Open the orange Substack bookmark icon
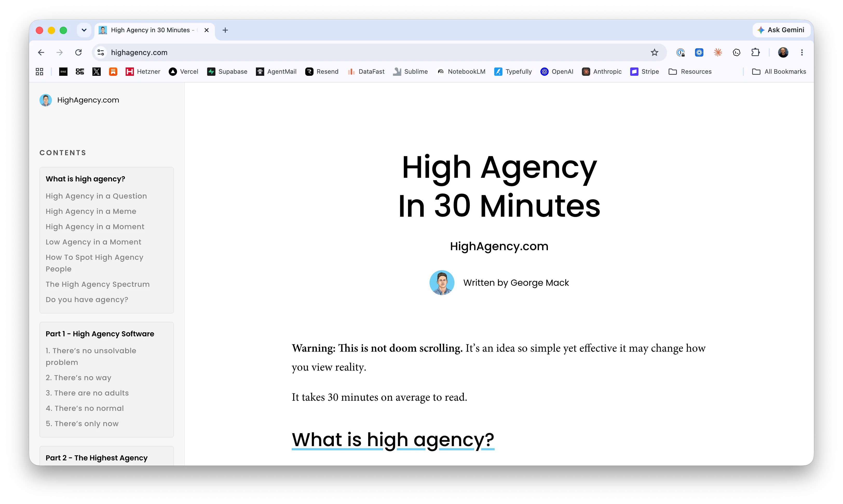The height and width of the screenshot is (504, 843). point(113,71)
